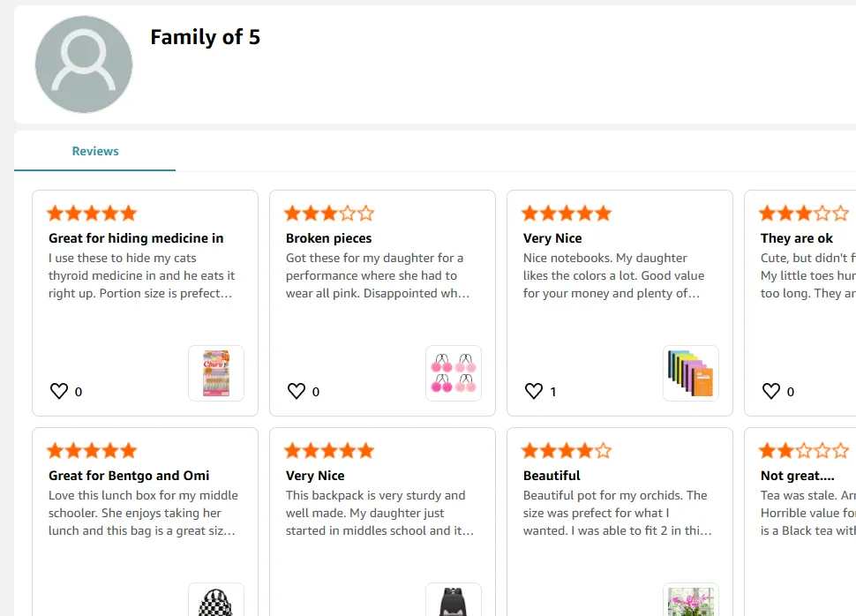Like the "Very Nice" notebooks review
This screenshot has height=616, width=856.
(534, 391)
